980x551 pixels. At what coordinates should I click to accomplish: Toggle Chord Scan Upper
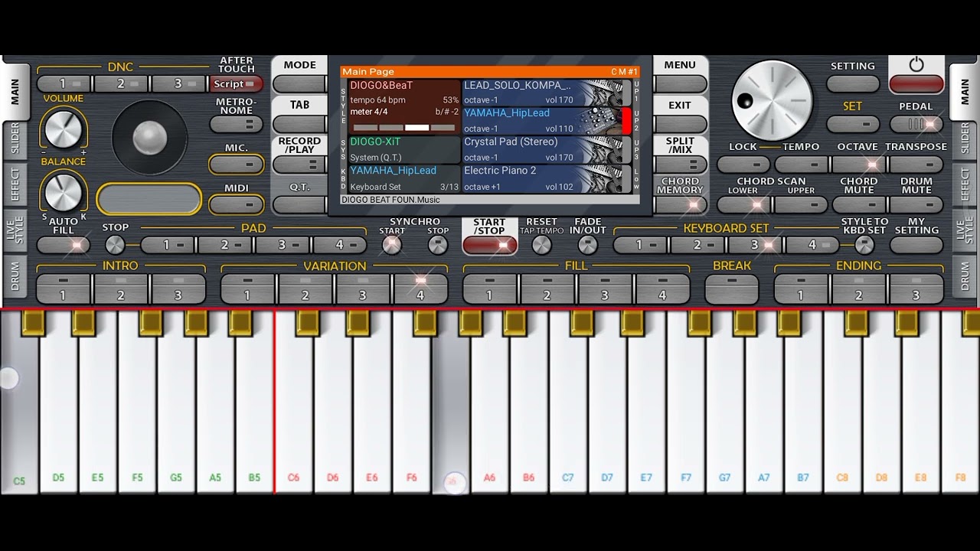click(801, 204)
